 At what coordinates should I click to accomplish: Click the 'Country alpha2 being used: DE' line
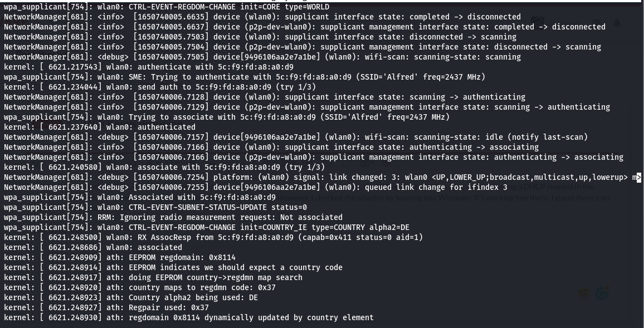coord(130,297)
